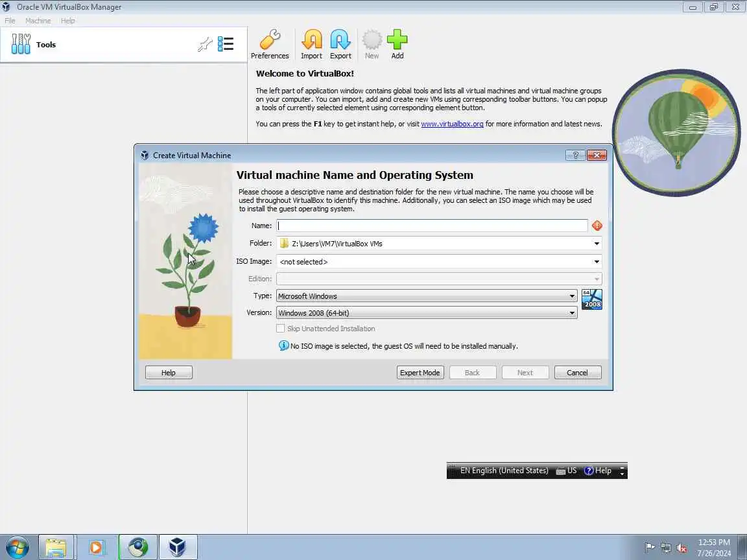Open File Explorer from the taskbar
Screen dimensions: 747x560
[x=56, y=547]
